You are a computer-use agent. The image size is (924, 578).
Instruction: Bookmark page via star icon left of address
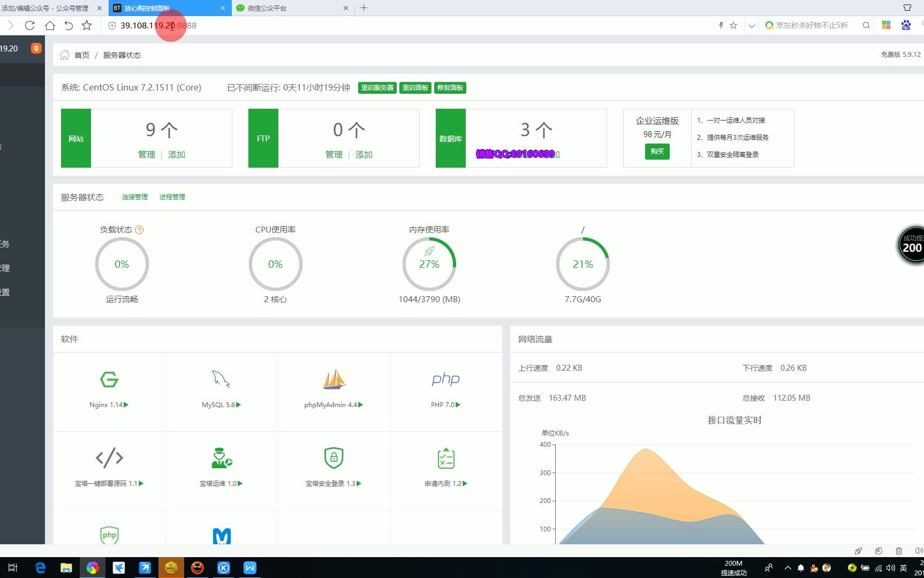pyautogui.click(x=87, y=25)
